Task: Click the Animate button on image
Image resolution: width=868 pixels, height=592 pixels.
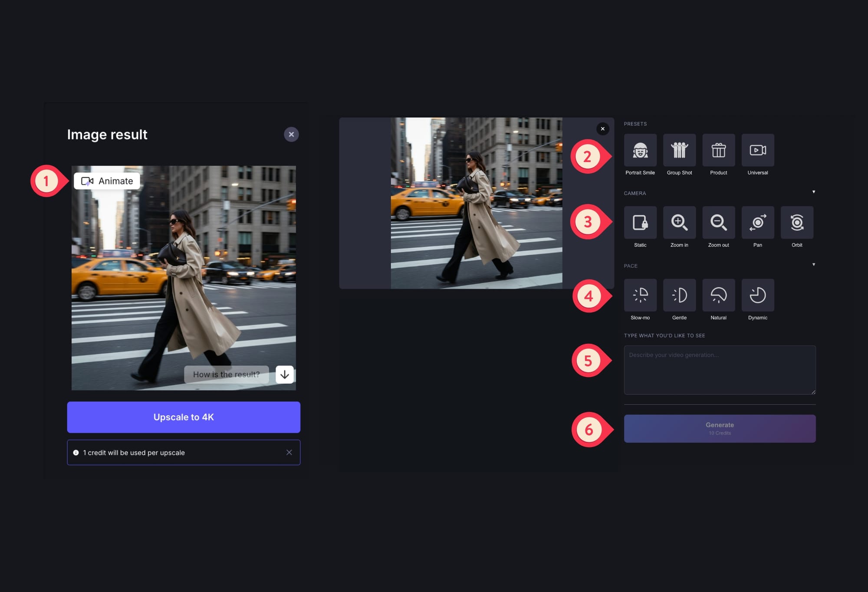Action: coord(107,181)
